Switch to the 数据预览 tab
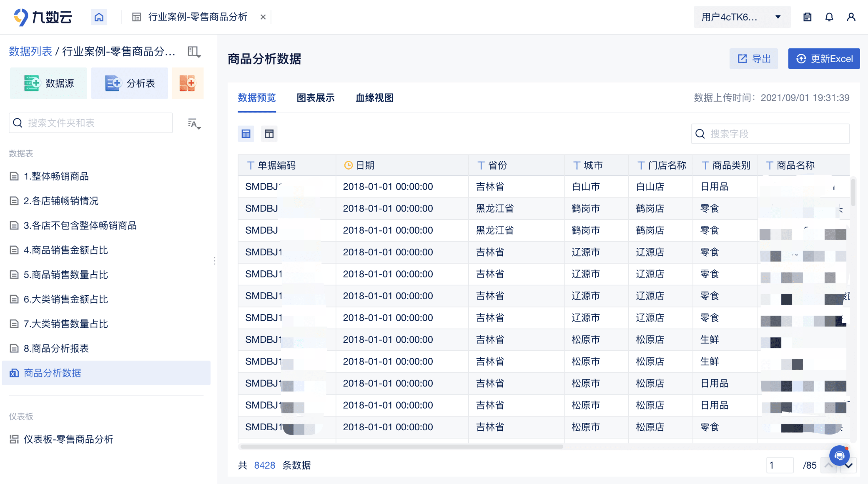Viewport: 868px width, 484px height. (x=257, y=98)
